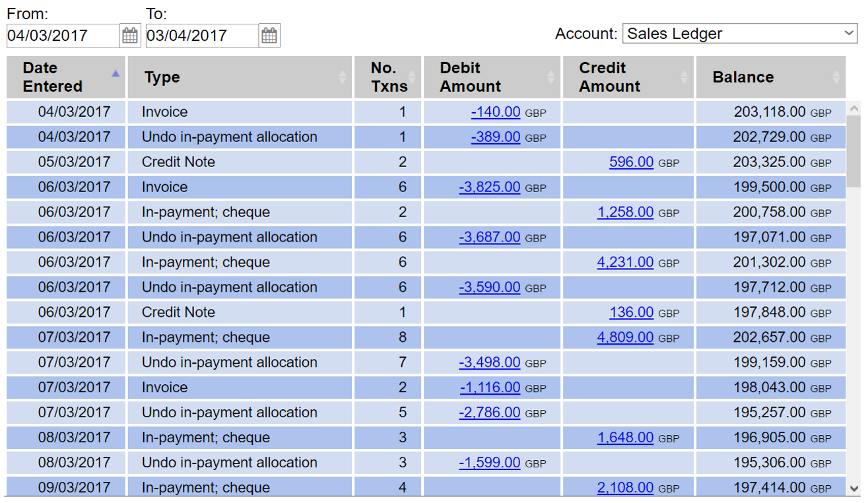868x503 pixels.
Task: Open the -3,498.00 debit amount link
Action: pos(490,363)
